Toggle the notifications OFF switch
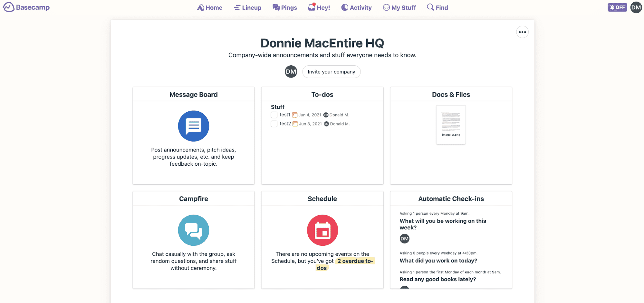The width and height of the screenshot is (644, 303). [617, 7]
